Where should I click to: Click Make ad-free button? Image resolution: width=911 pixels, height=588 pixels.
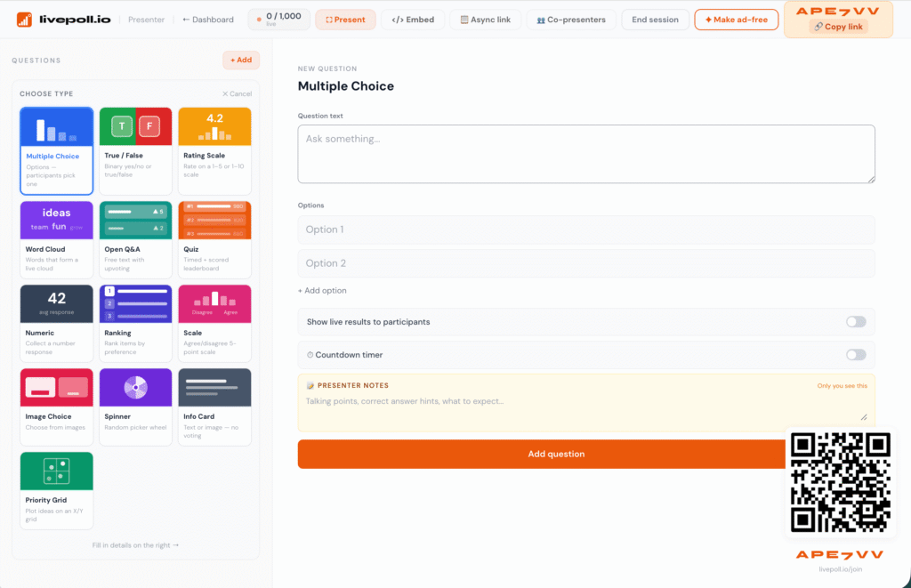point(736,20)
